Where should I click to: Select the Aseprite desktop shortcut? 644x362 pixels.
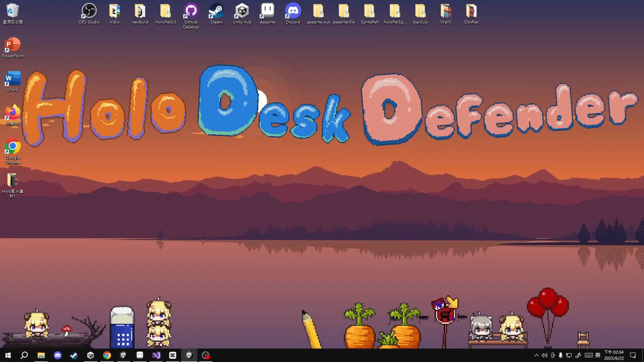coord(267,14)
